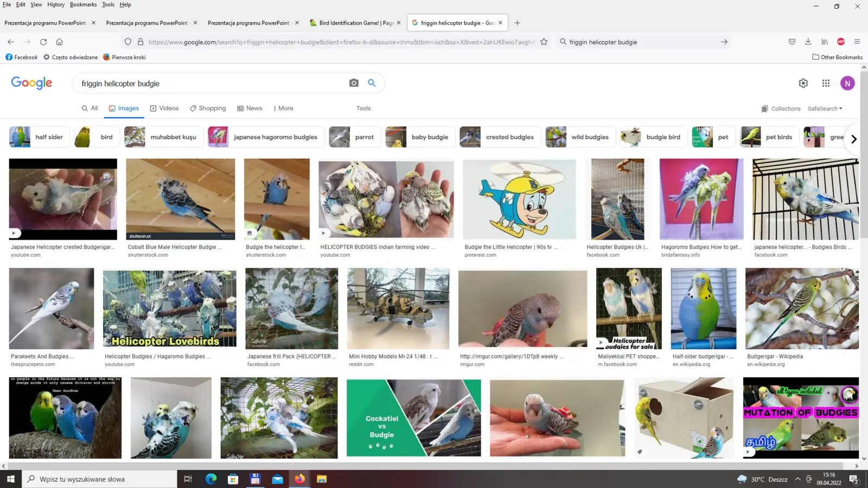The image size is (868, 488).
Task: Open Mozilla Firefox from the taskbar
Action: pos(299,479)
